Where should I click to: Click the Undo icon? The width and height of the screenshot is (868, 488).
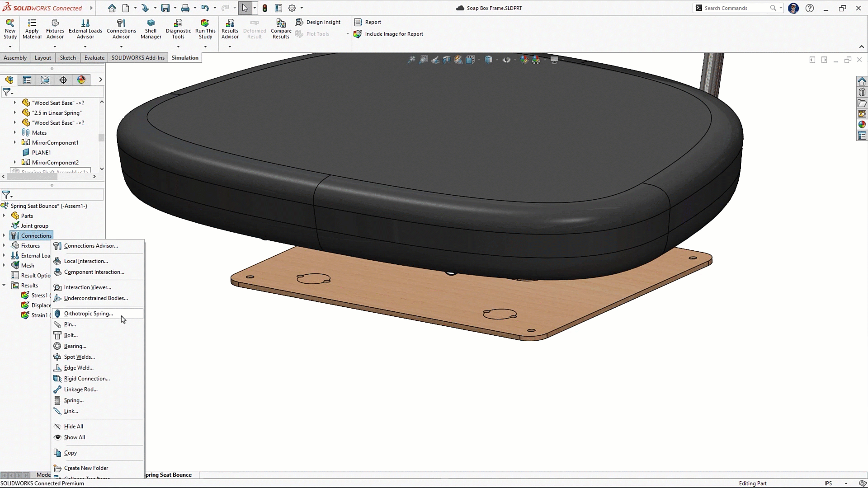[205, 8]
